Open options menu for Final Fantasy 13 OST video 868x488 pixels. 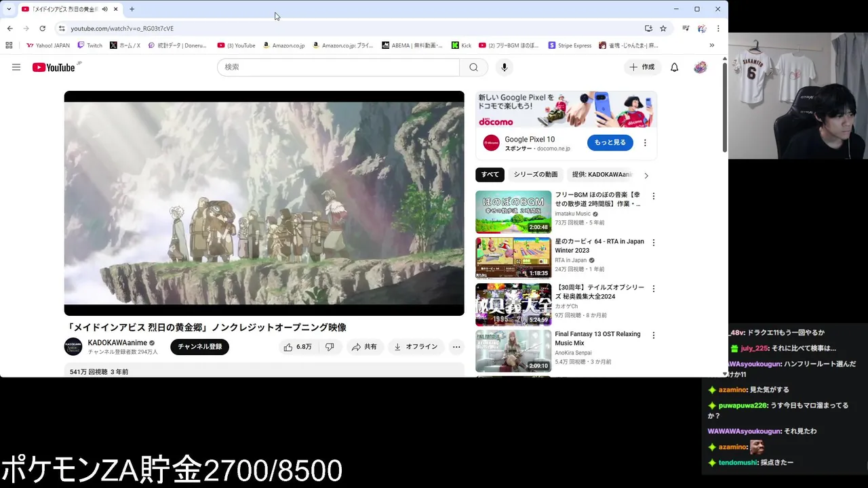point(654,335)
